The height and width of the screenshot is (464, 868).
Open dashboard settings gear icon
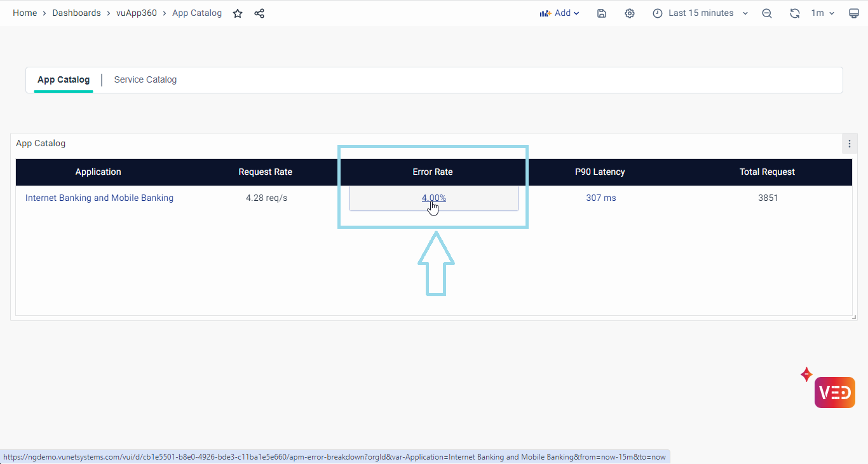tap(630, 13)
